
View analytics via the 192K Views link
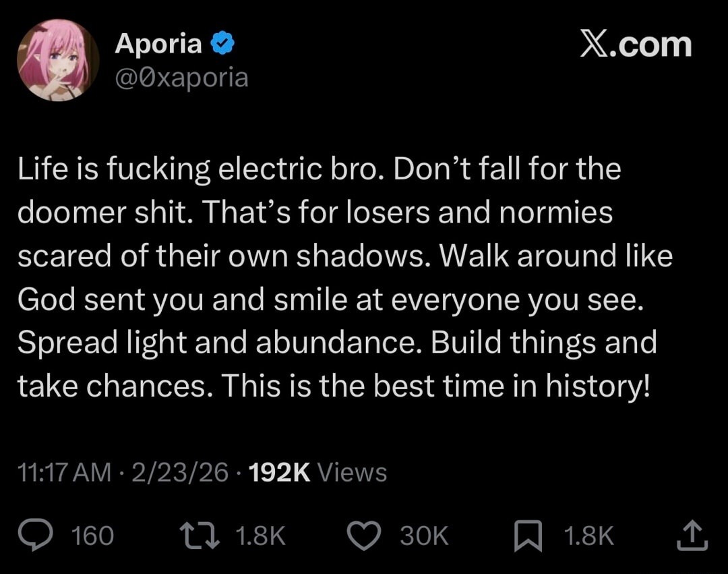(317, 472)
